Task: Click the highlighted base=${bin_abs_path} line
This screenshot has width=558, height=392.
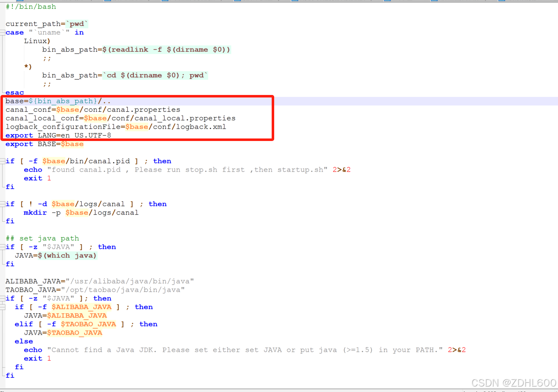Action: 57,101
